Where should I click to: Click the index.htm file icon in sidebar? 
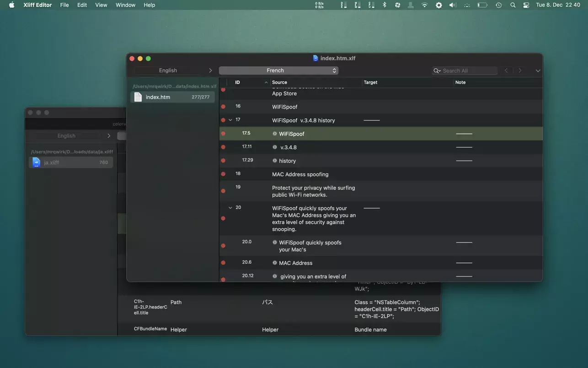138,97
